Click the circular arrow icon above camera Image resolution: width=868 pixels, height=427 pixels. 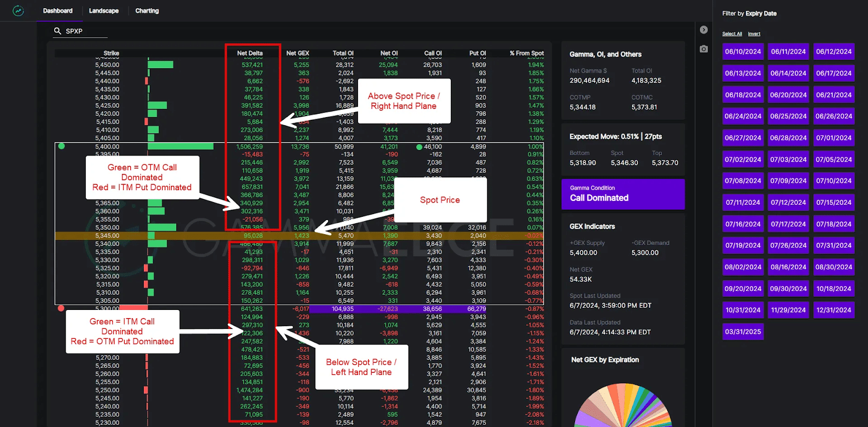tap(704, 30)
